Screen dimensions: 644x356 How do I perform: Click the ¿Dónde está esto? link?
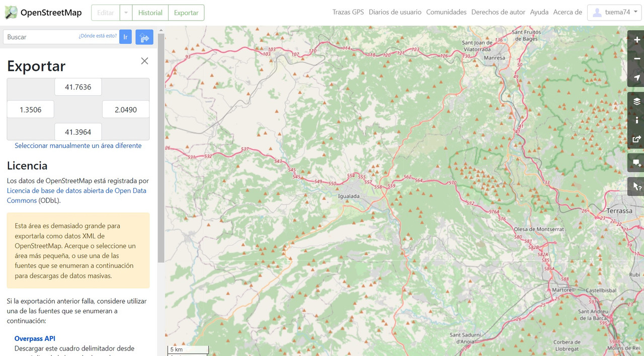[x=98, y=36]
